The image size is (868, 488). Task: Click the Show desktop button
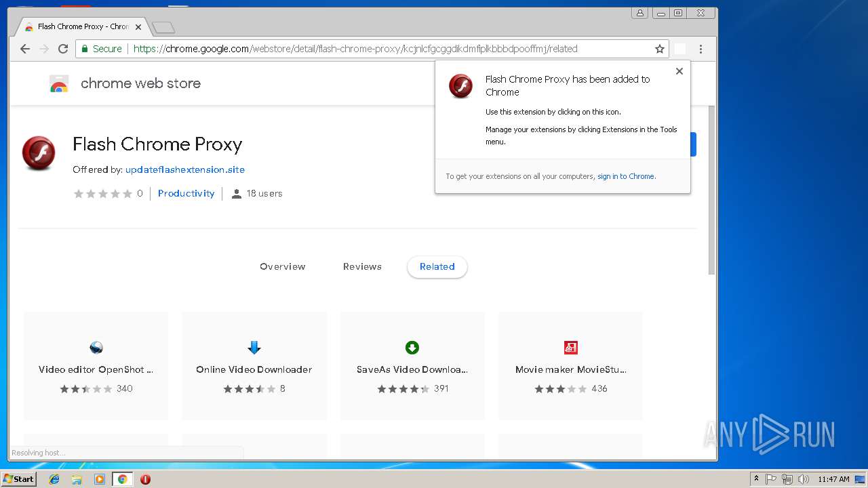[x=860, y=479]
